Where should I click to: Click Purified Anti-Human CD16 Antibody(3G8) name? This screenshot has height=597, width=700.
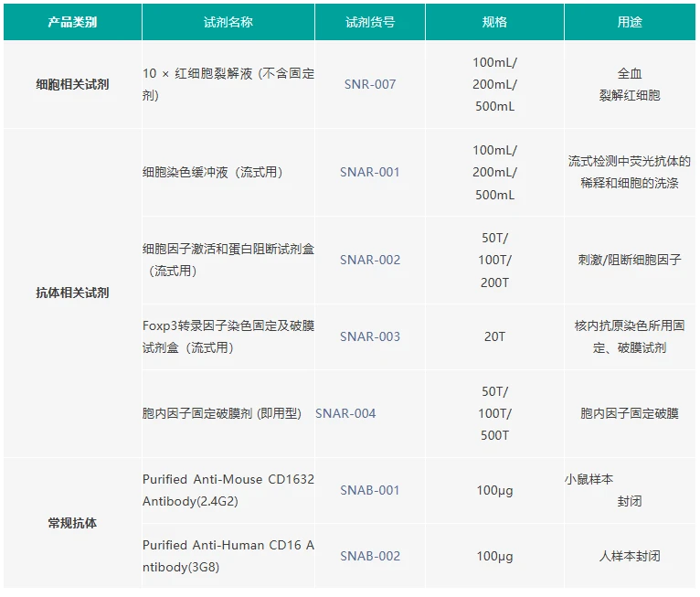click(228, 556)
